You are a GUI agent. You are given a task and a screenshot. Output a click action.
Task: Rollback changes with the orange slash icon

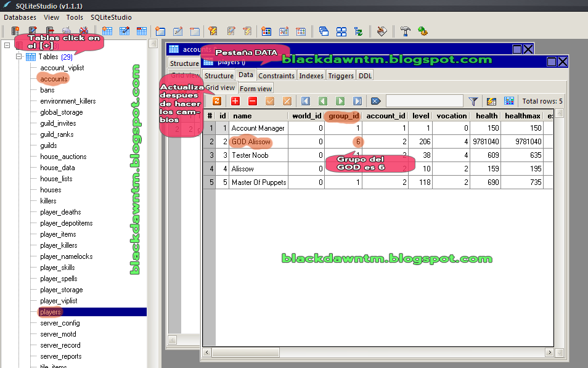tap(287, 101)
